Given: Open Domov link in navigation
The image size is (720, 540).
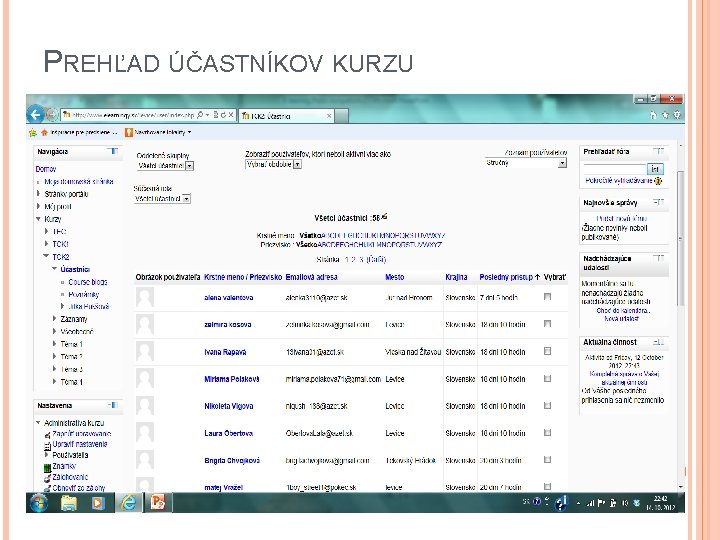Looking at the screenshot, I should tap(46, 169).
